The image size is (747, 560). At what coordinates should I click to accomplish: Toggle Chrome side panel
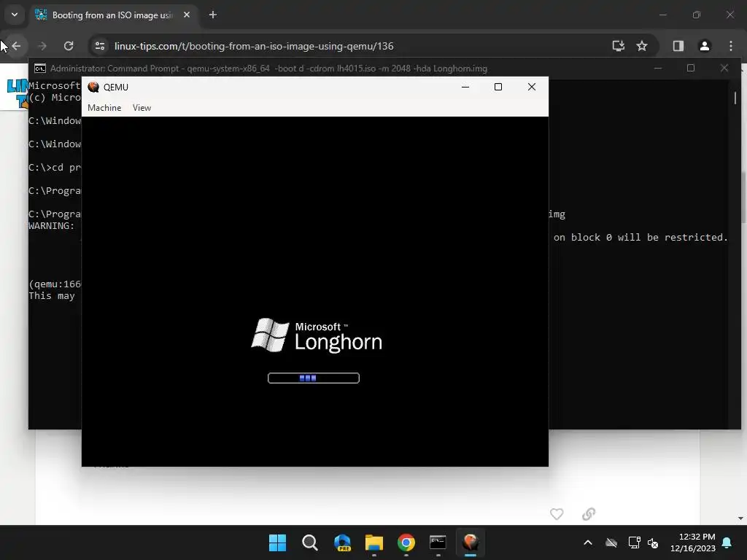click(x=678, y=46)
